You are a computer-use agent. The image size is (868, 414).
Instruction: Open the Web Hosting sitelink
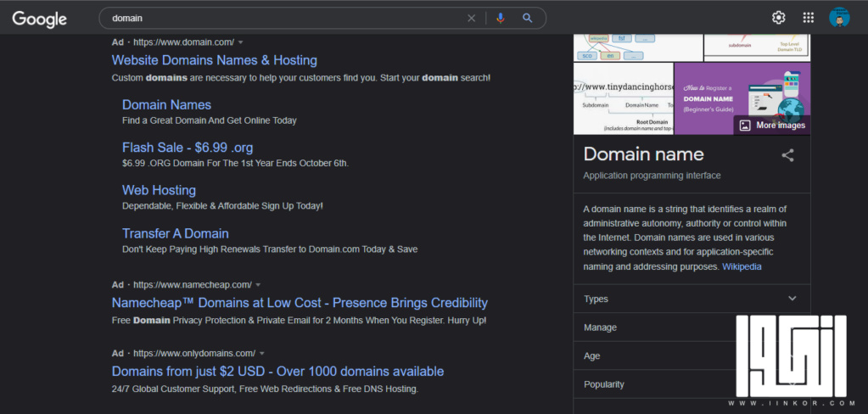pyautogui.click(x=159, y=190)
